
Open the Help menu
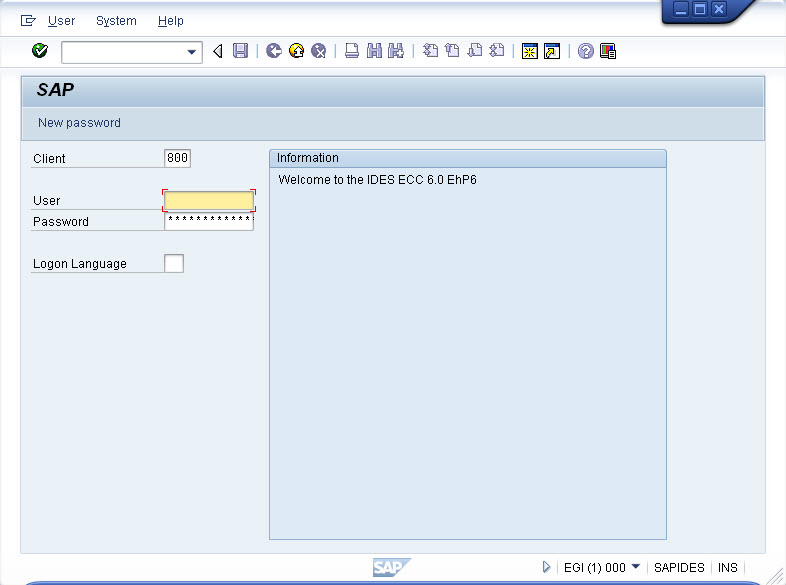(170, 21)
